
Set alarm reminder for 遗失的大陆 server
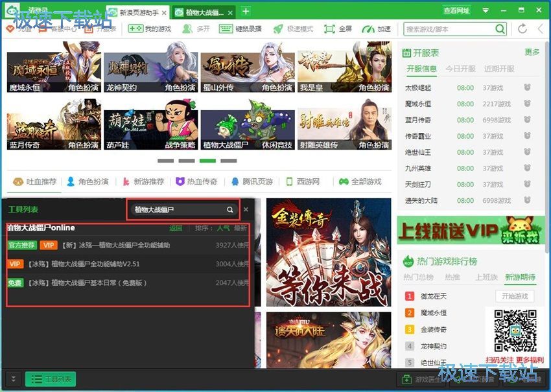pos(527,200)
